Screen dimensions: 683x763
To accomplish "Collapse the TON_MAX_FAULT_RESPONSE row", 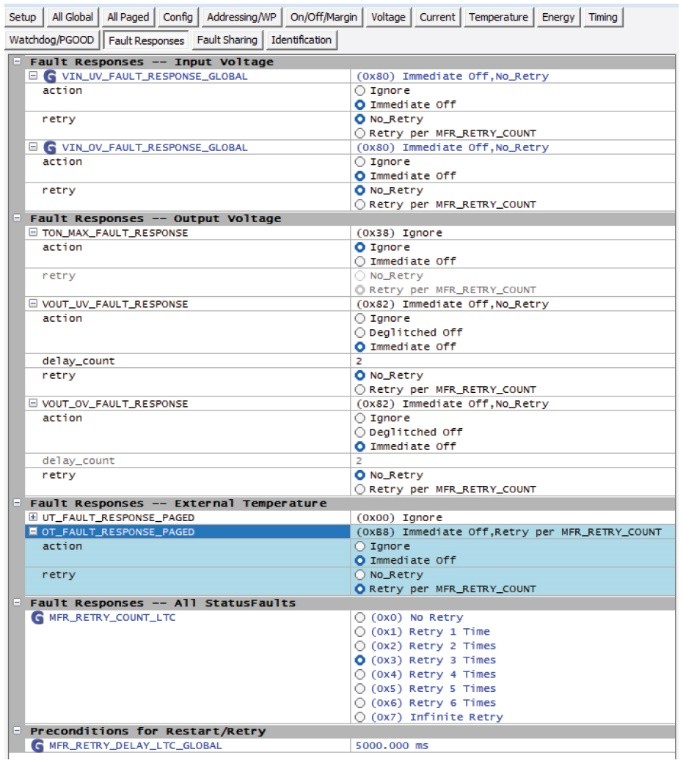I will click(x=33, y=233).
